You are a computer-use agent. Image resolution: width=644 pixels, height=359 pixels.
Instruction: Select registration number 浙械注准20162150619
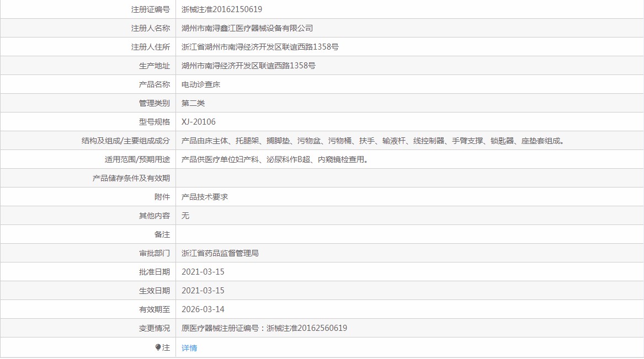[222, 9]
